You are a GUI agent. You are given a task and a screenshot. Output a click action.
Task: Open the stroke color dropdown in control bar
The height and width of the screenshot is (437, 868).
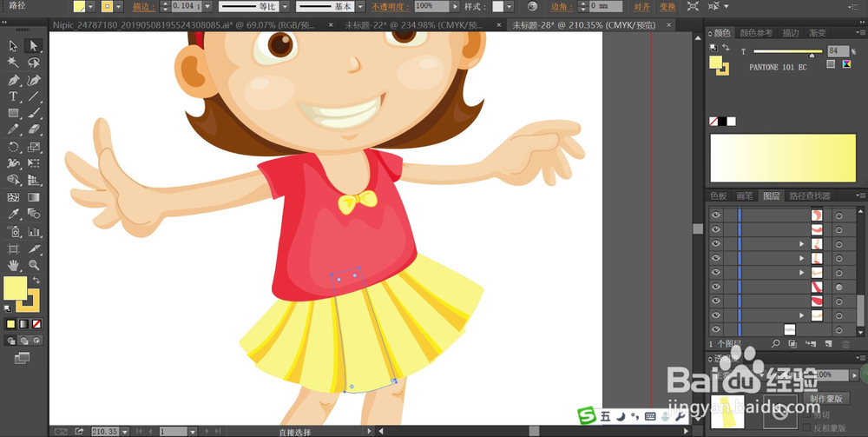(118, 7)
